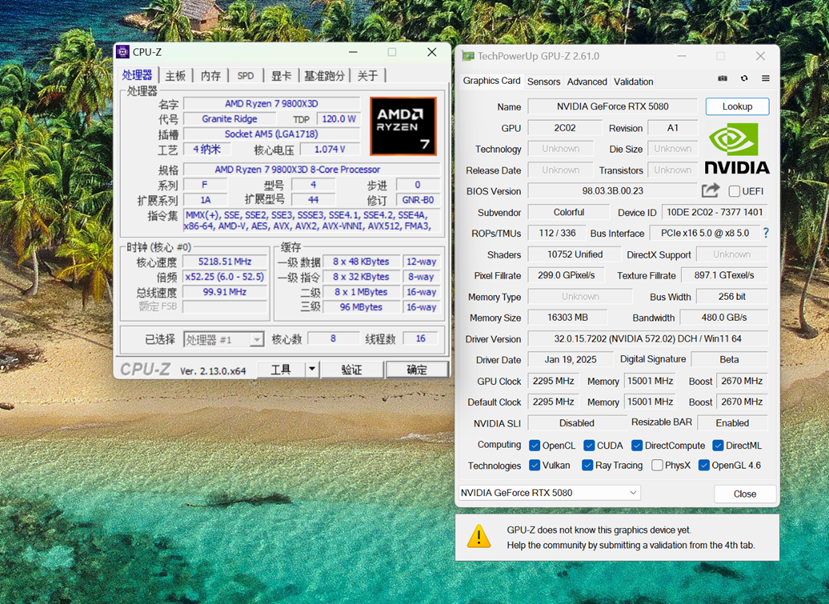The height and width of the screenshot is (604, 829).
Task: Click the AMD Ryzen 7 logo
Action: point(403,126)
